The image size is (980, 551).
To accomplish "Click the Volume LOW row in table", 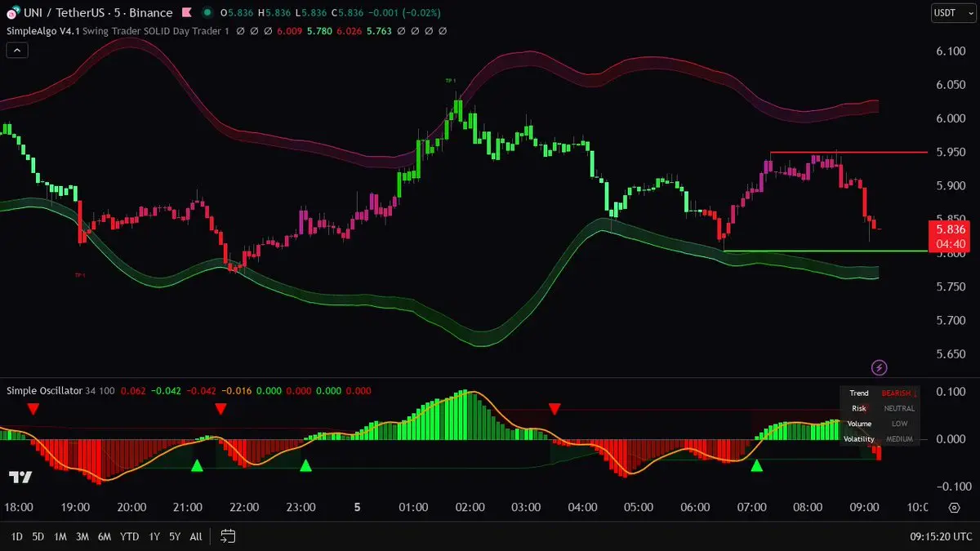I will coord(880,424).
